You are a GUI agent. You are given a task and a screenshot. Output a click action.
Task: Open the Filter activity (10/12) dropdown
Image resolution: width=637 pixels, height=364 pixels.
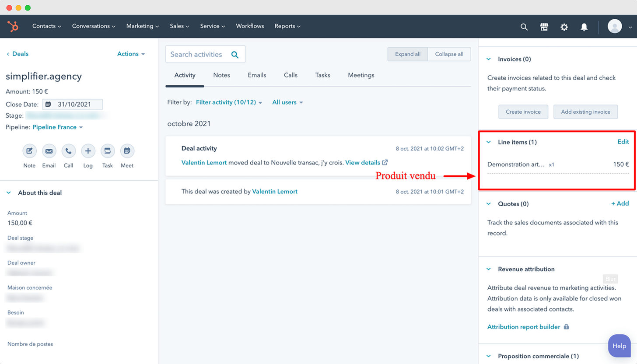click(229, 102)
